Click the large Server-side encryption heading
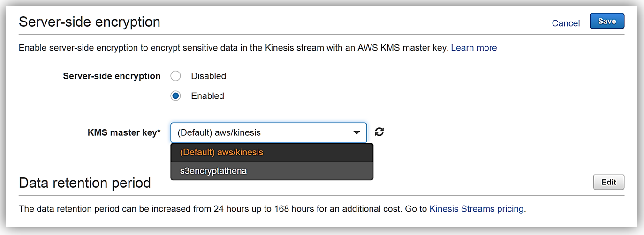Viewport: 644px width, 235px height. pos(90,22)
